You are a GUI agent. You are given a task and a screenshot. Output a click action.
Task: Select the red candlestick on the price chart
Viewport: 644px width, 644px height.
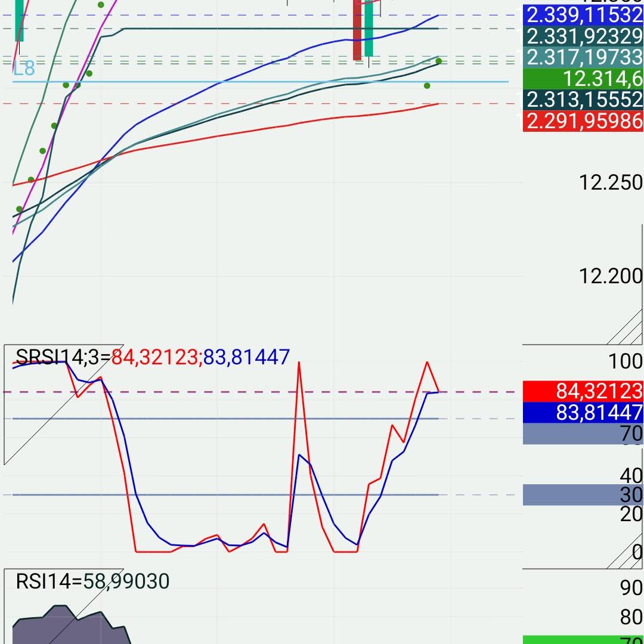[x=357, y=30]
